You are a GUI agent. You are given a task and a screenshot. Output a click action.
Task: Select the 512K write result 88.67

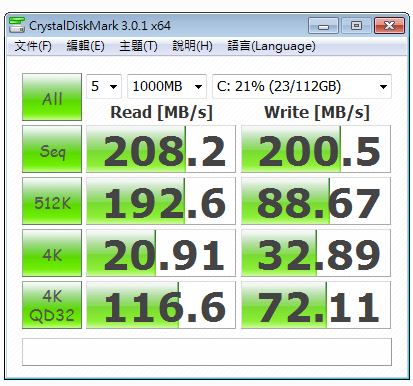pyautogui.click(x=316, y=201)
